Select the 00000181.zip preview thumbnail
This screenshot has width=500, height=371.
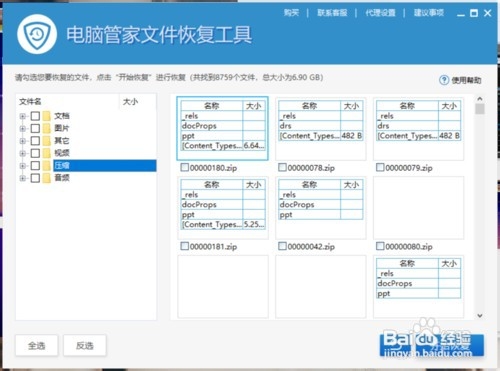click(223, 208)
